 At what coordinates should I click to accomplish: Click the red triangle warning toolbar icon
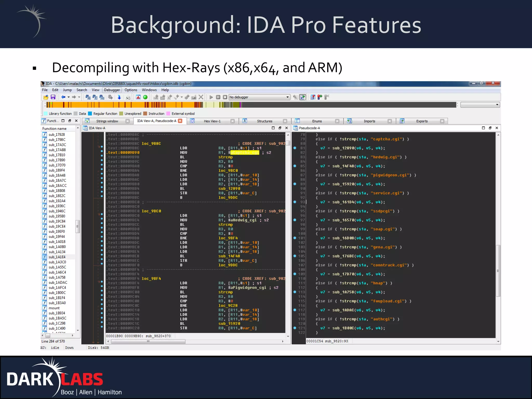138,97
